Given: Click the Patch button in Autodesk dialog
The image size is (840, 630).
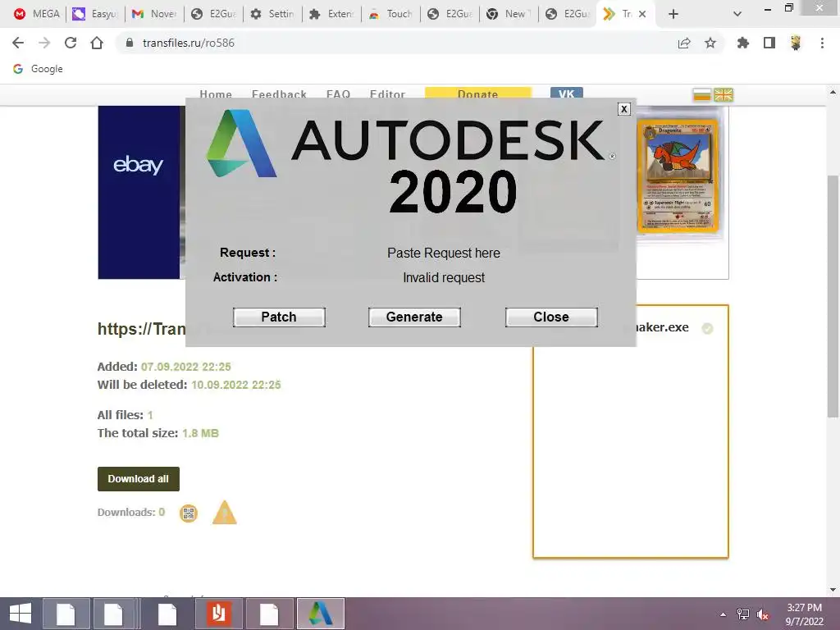Looking at the screenshot, I should 279,317.
